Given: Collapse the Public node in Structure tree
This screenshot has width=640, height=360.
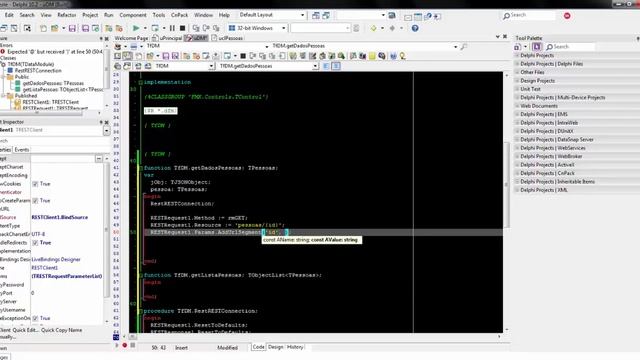Looking at the screenshot, I should (3, 77).
